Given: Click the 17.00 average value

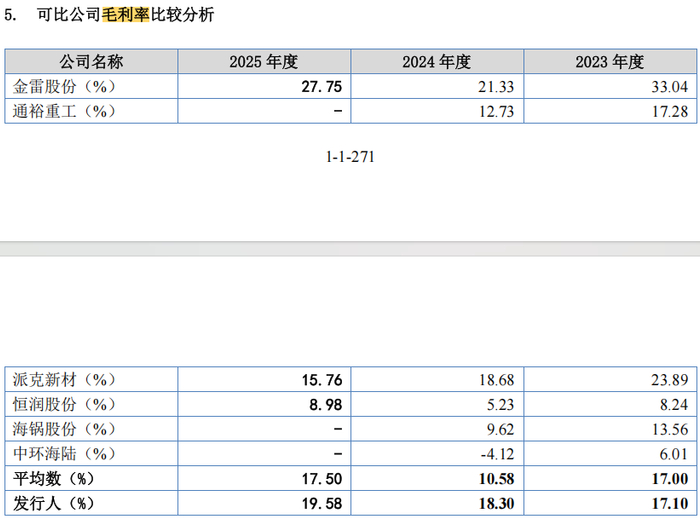Looking at the screenshot, I should [x=670, y=479].
